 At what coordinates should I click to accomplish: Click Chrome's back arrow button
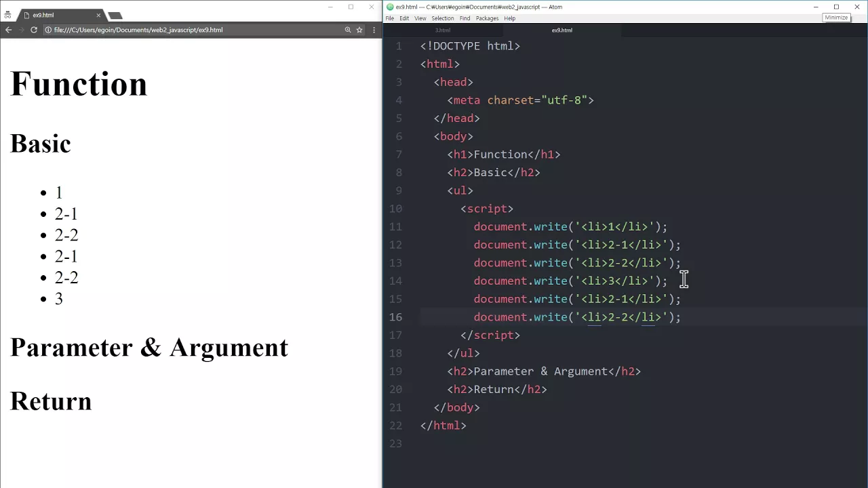pyautogui.click(x=8, y=30)
